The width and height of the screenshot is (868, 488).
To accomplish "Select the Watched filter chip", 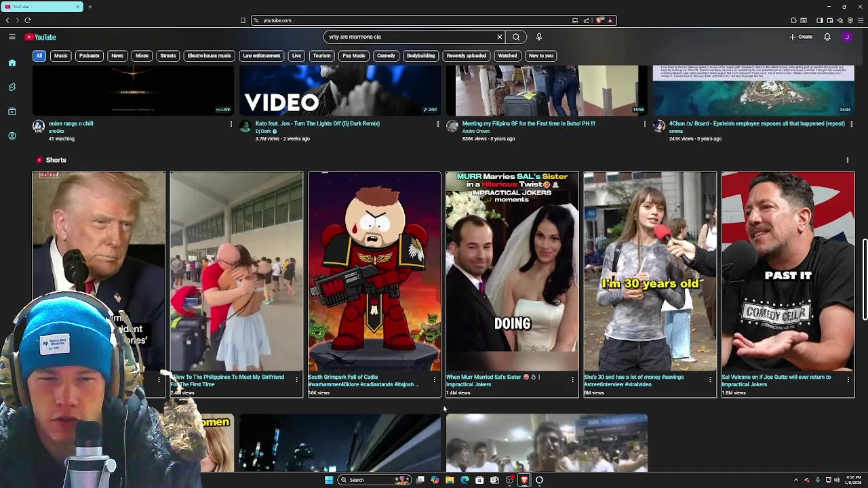I will 507,56.
